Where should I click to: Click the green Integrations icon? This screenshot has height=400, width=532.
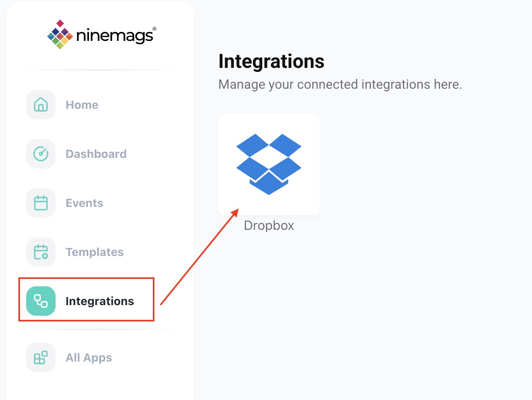tap(41, 301)
